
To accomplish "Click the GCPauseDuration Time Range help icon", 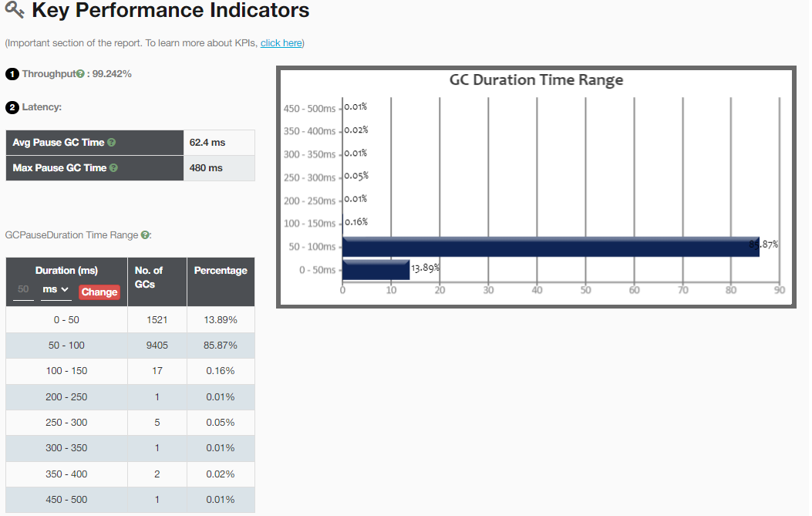I will tap(145, 234).
